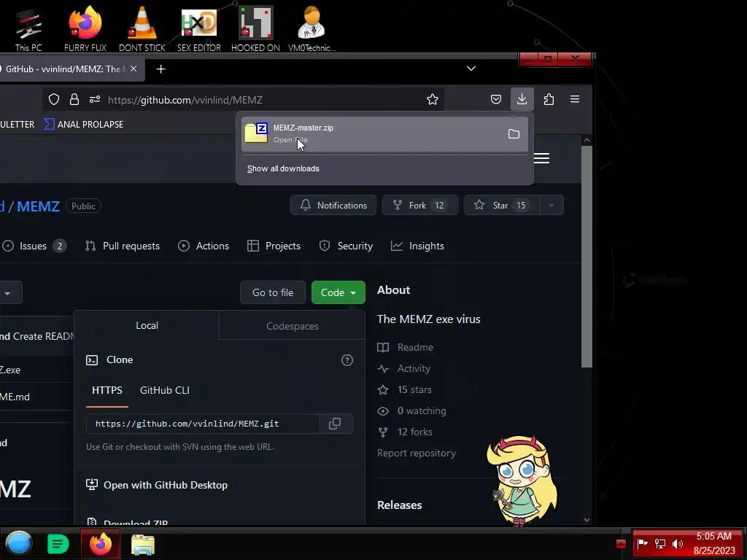Select the HOOKED ON desktop icon
Viewport: 747px width, 560px height.
[255, 28]
